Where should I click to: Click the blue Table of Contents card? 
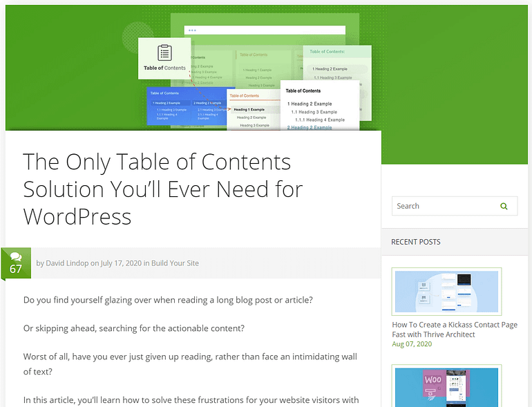[x=187, y=107]
